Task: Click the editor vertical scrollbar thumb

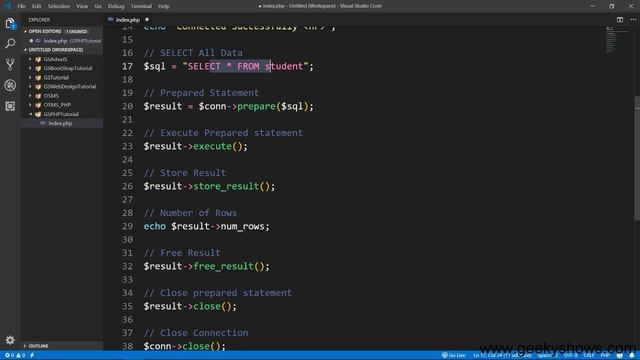Action: tap(637, 158)
